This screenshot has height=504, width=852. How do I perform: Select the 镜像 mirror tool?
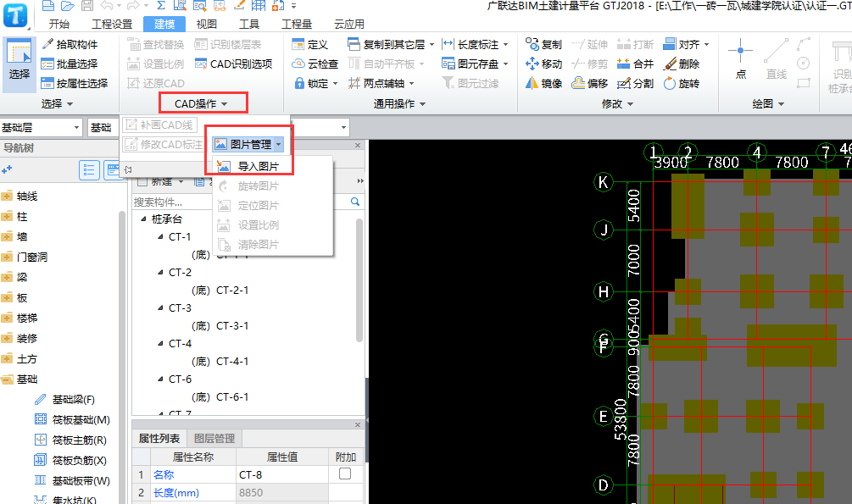tap(544, 84)
